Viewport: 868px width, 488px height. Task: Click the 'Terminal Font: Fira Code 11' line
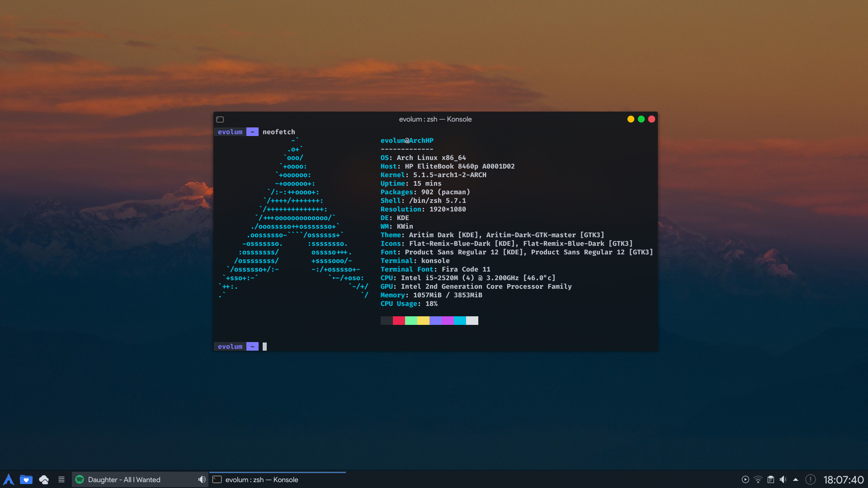pyautogui.click(x=435, y=269)
